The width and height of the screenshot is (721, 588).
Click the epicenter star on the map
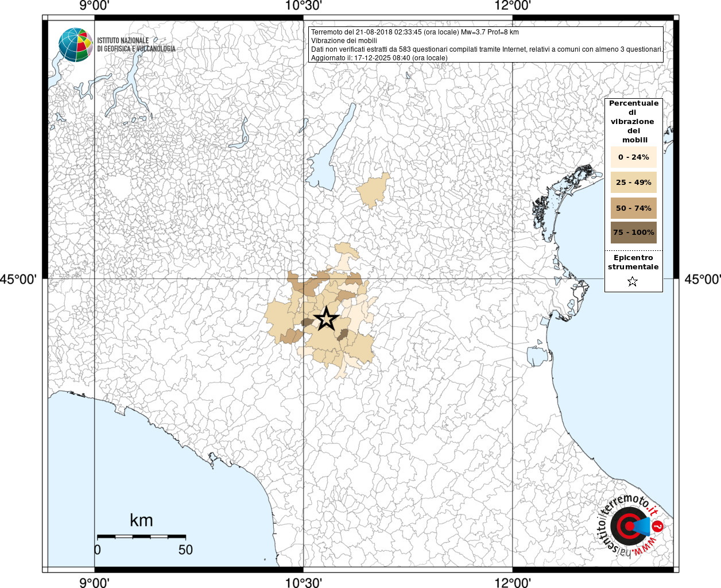(x=327, y=318)
